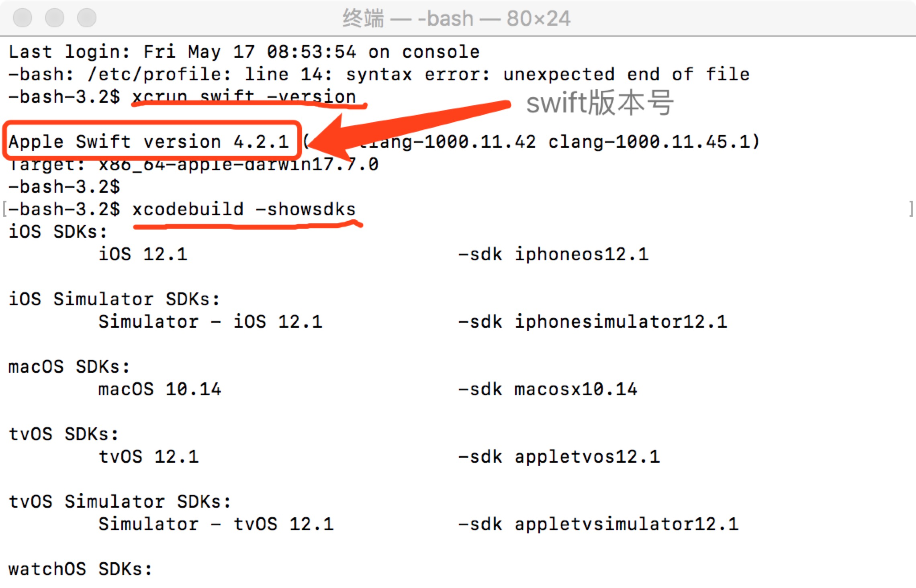Click the 'xcodebuild -showsdks' command text
Screen dimensions: 916x588
tap(244, 209)
